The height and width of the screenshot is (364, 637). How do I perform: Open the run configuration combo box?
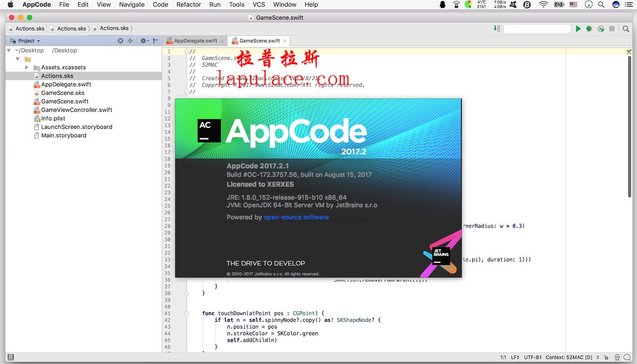pyautogui.click(x=537, y=29)
